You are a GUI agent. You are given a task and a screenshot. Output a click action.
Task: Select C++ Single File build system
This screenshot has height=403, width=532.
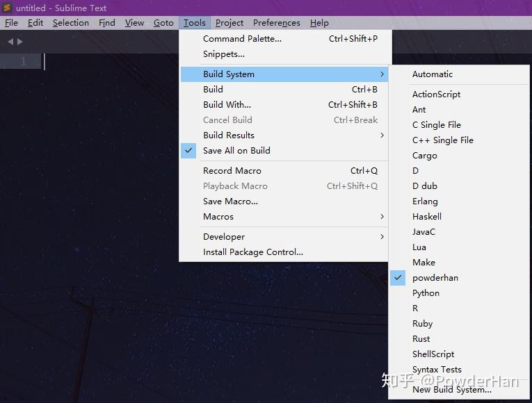point(459,140)
